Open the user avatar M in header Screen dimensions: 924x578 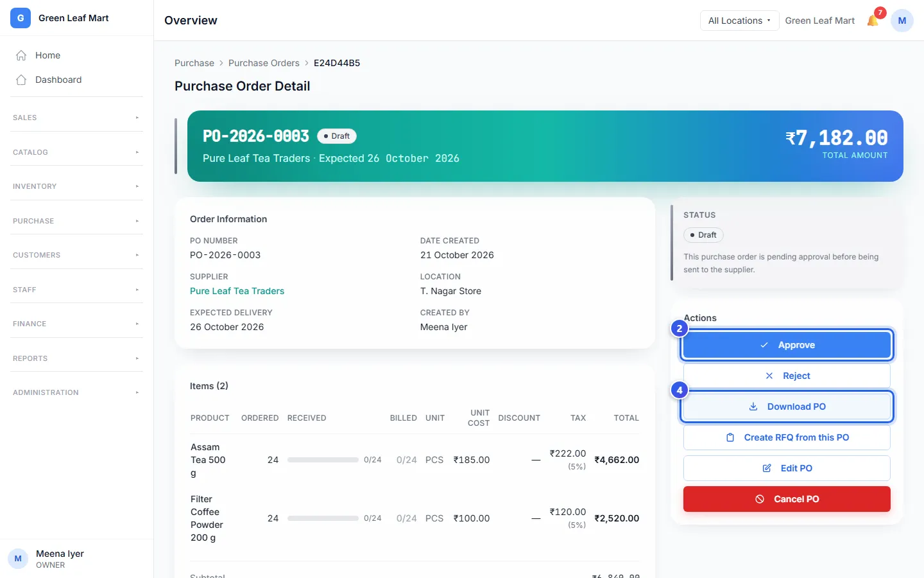tap(902, 21)
